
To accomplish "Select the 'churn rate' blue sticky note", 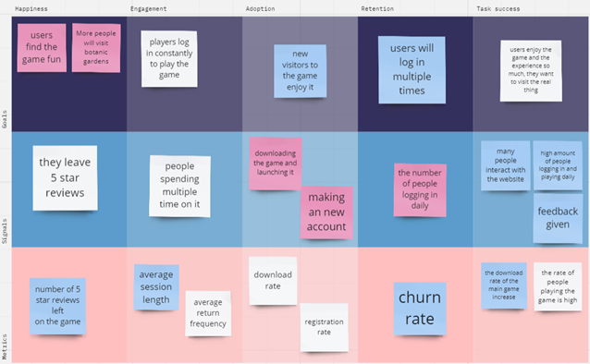I will click(x=420, y=309).
